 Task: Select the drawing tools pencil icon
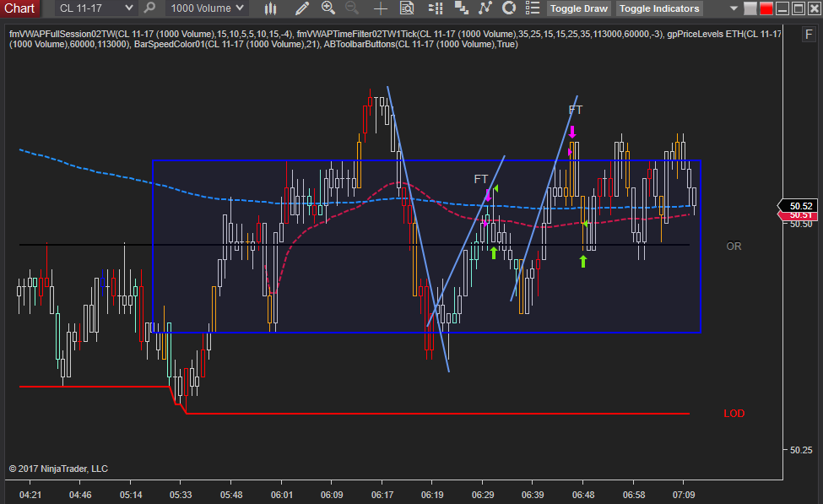(x=302, y=8)
